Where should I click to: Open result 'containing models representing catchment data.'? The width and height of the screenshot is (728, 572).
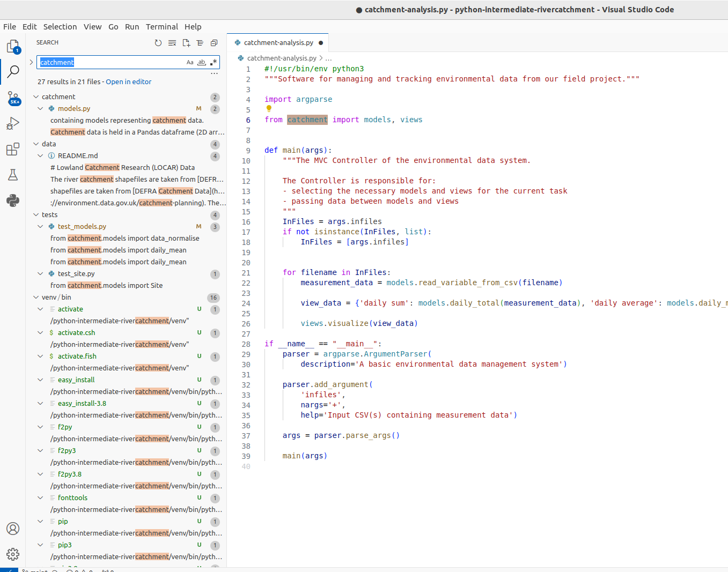point(127,121)
